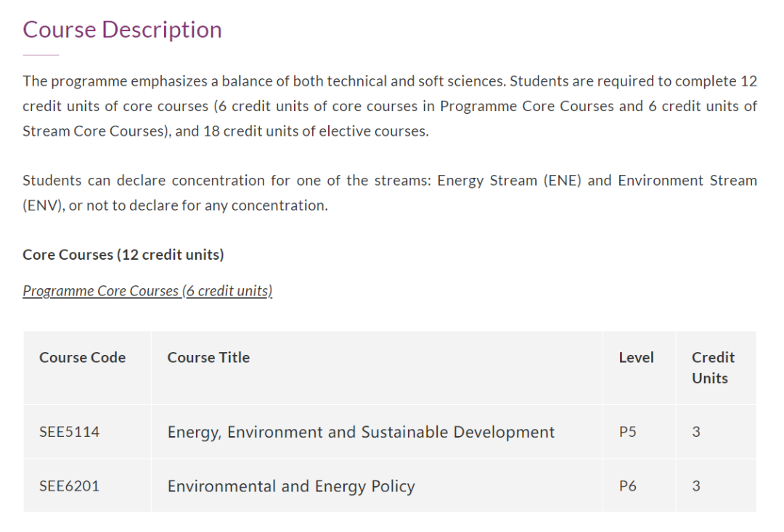Select the Course Title column header
The height and width of the screenshot is (532, 784).
click(x=208, y=357)
